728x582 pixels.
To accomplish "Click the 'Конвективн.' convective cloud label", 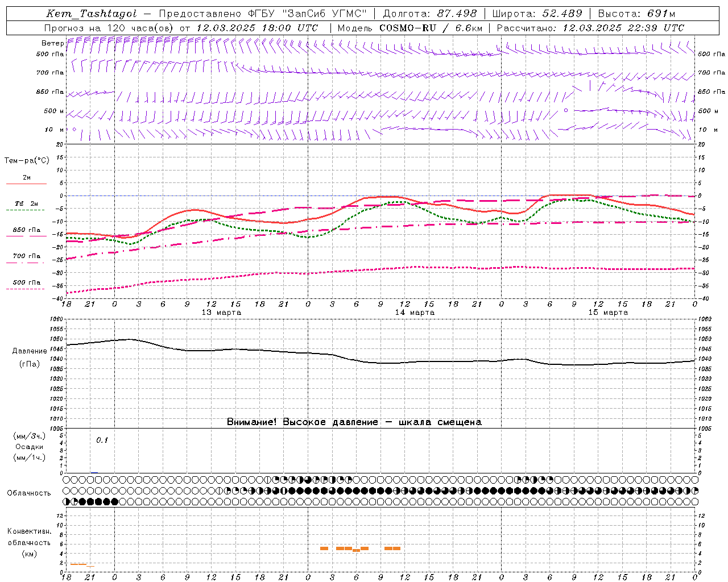I will 29,531.
